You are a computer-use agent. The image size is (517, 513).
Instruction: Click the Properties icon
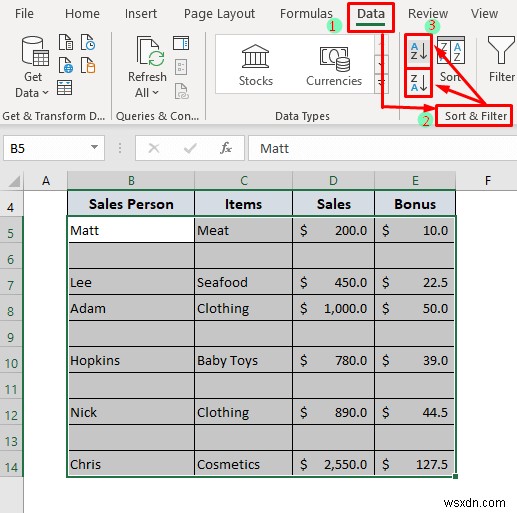click(181, 67)
